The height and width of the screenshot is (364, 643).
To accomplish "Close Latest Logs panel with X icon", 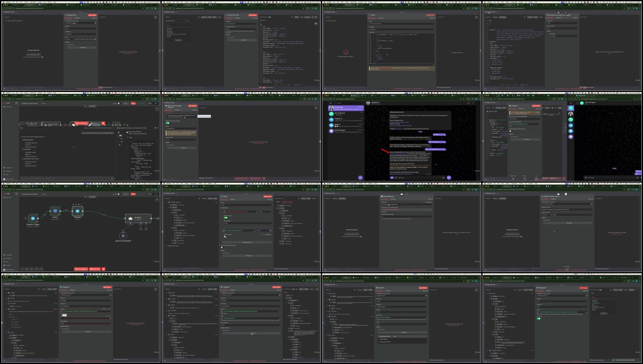I will pyautogui.click(x=158, y=128).
